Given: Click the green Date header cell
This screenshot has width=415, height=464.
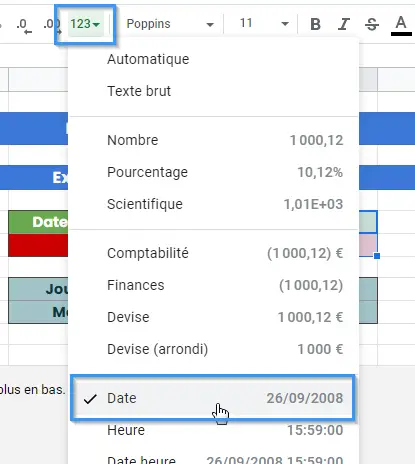Looking at the screenshot, I should [x=38, y=222].
